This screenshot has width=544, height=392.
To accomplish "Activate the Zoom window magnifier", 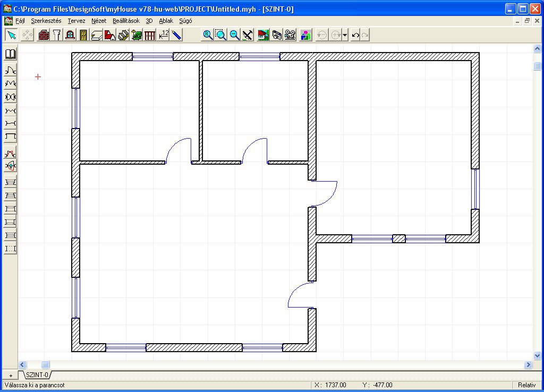I will [221, 35].
